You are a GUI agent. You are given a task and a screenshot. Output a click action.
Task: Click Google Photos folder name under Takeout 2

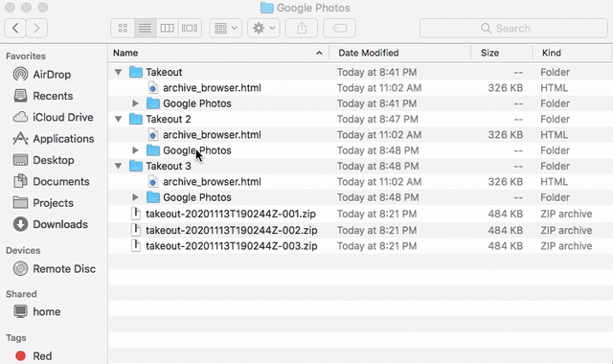coord(197,150)
